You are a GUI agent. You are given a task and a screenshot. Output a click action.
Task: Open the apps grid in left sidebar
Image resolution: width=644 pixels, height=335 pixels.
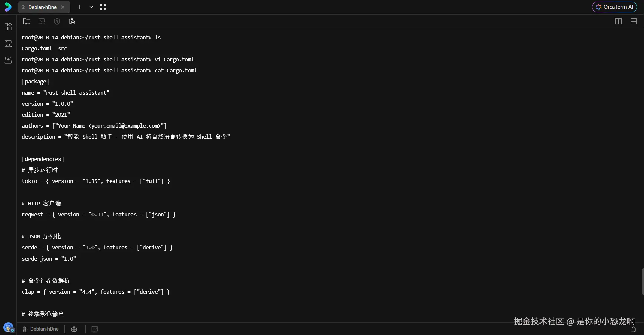coord(8,27)
